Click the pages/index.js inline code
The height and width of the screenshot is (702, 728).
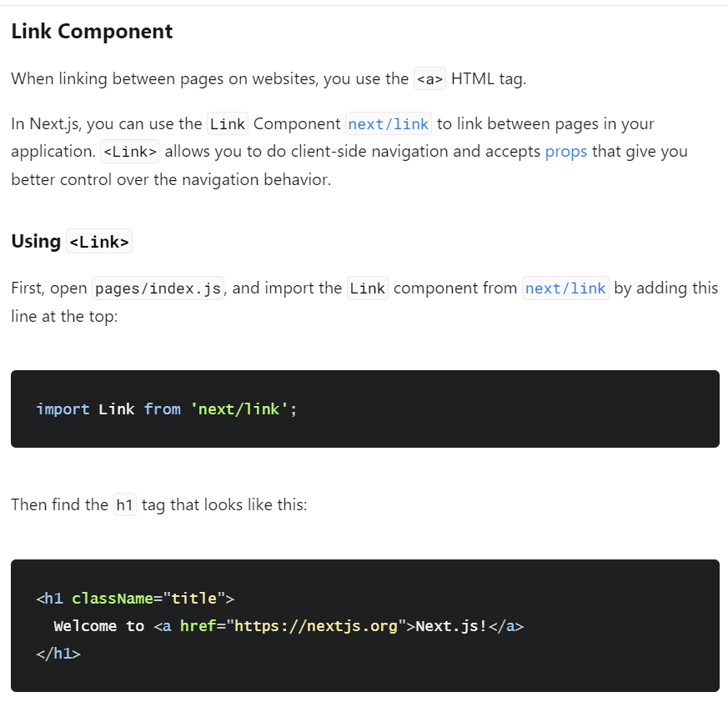coord(158,288)
